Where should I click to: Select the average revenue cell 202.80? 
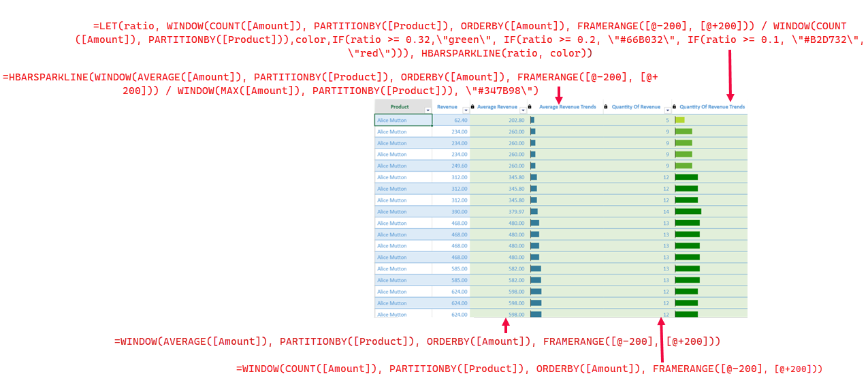coord(499,120)
